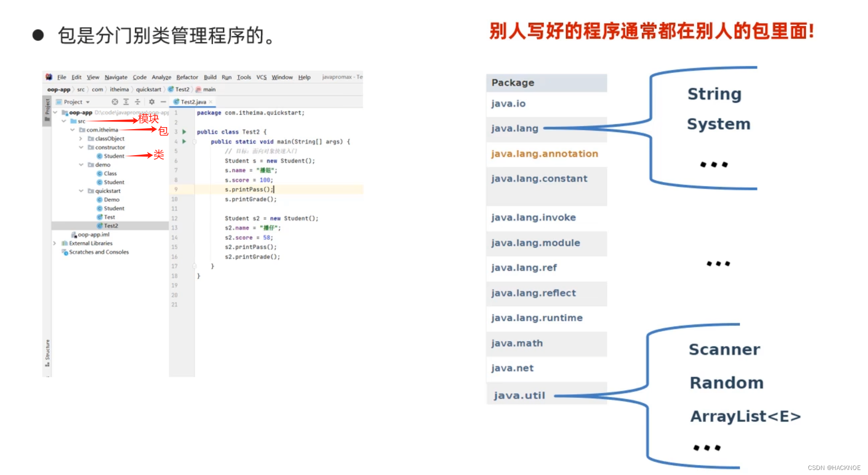Open the Help menu
Viewport: 868px width, 475px height.
point(304,78)
